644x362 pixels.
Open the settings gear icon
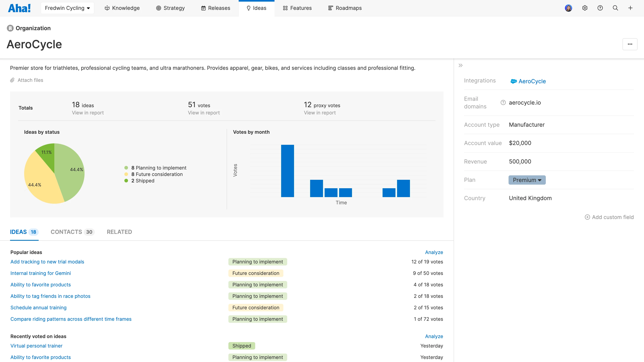584,8
